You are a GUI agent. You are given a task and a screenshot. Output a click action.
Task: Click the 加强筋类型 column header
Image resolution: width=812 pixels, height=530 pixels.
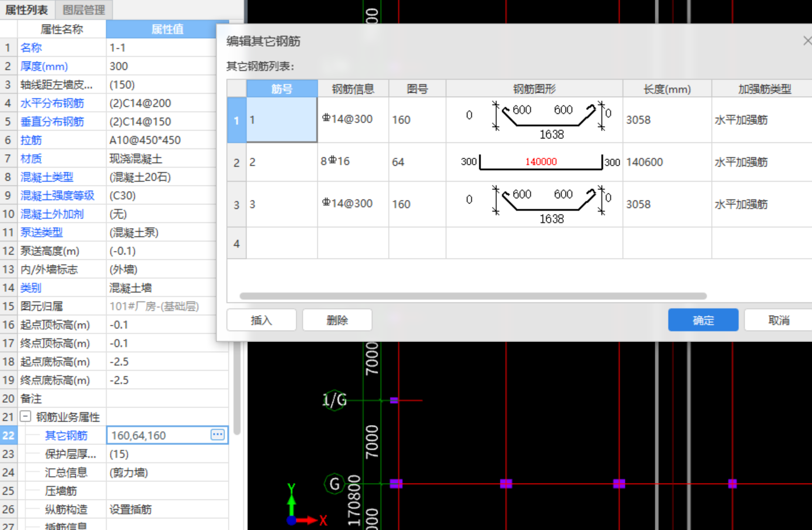pyautogui.click(x=764, y=89)
